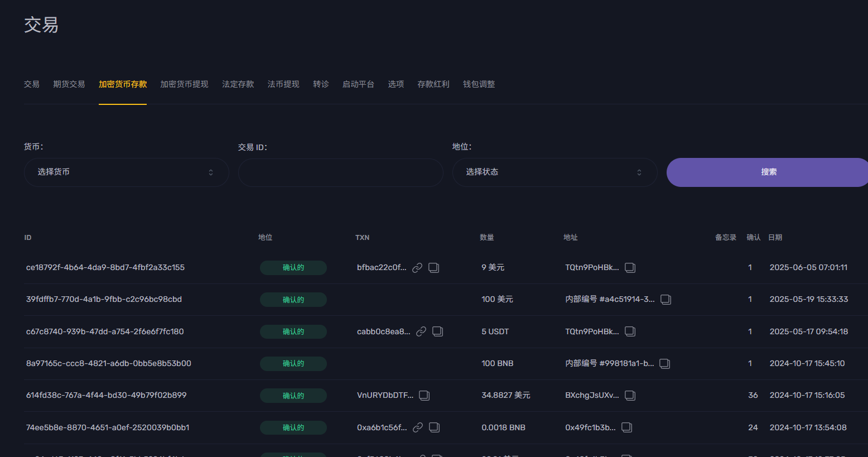Viewport: 868px width, 457px height.
Task: Copy the VnURYDbDTF transaction hash
Action: pos(424,395)
